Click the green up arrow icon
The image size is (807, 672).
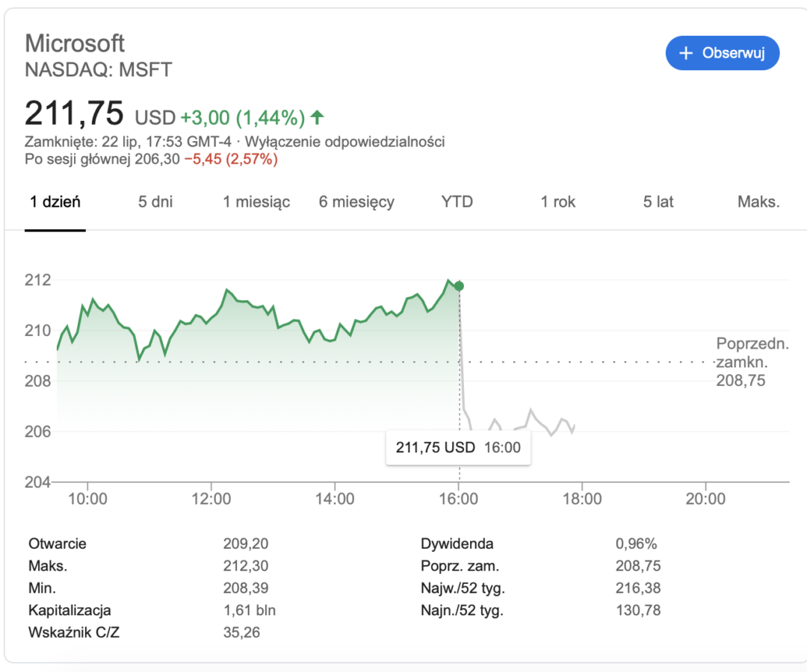click(x=317, y=117)
